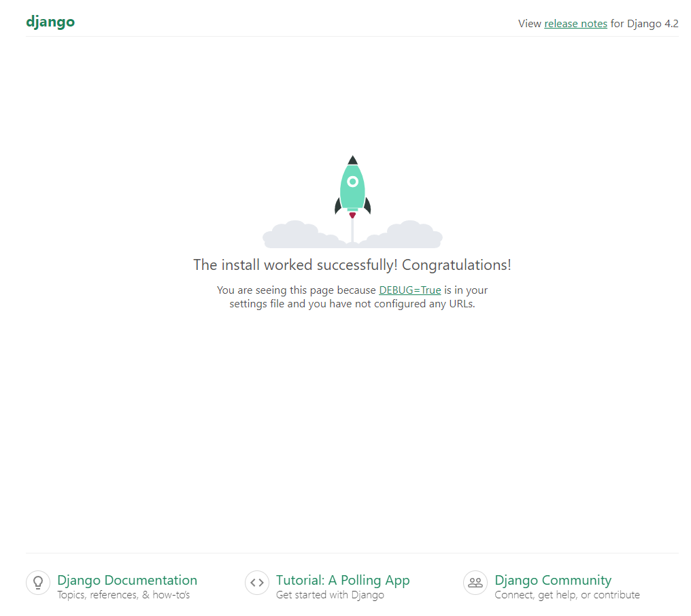Image resolution: width=691 pixels, height=616 pixels.
Task: Open Tutorial: A Polling App link
Action: (343, 580)
